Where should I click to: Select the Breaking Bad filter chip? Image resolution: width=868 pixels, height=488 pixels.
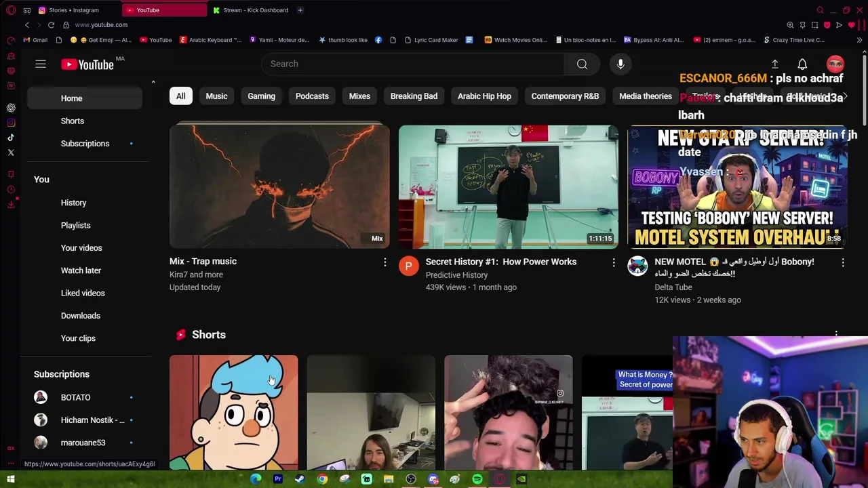pyautogui.click(x=414, y=96)
